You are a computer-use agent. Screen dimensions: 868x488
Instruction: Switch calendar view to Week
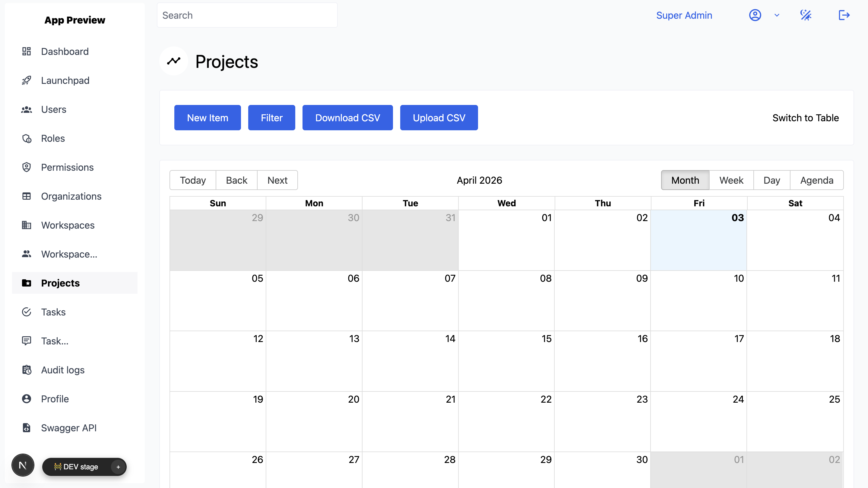[731, 180]
